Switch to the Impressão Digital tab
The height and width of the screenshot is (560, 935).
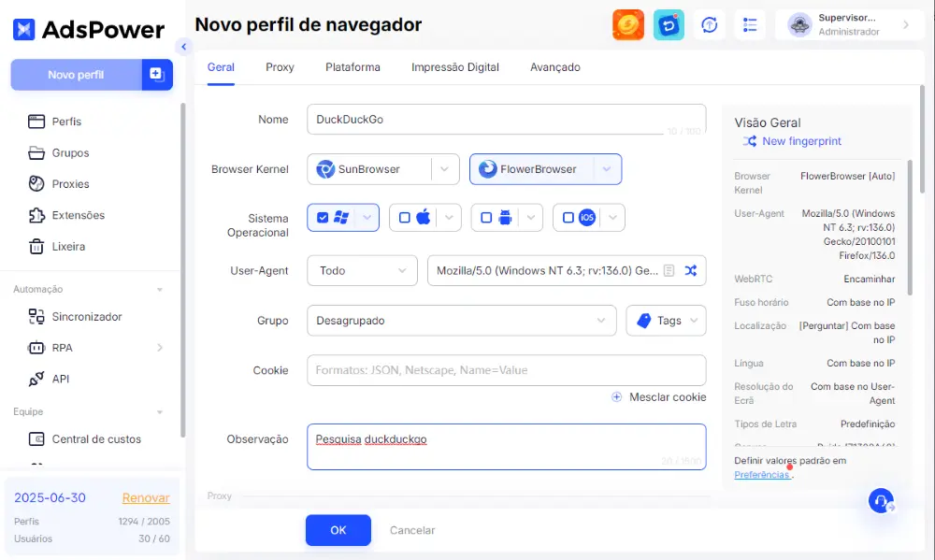pyautogui.click(x=455, y=67)
